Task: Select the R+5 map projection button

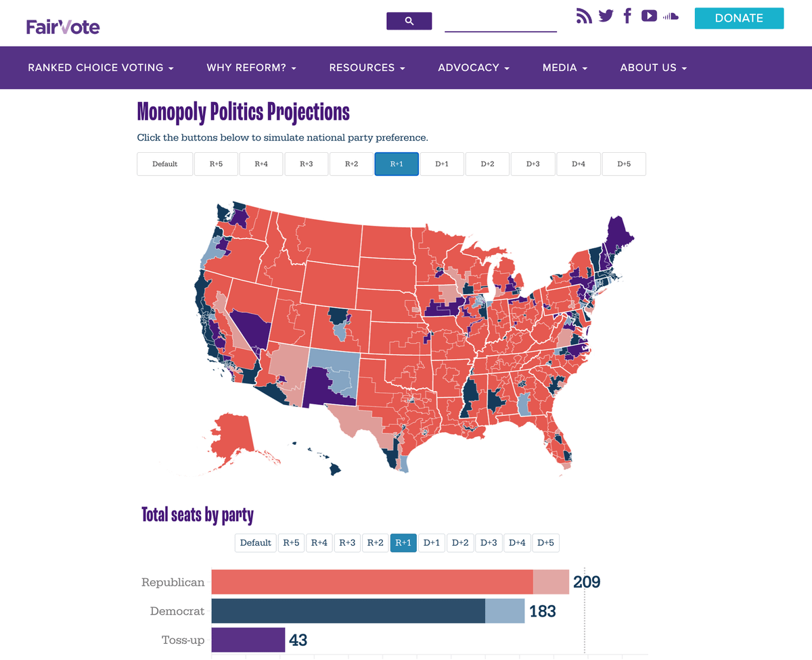Action: [216, 164]
